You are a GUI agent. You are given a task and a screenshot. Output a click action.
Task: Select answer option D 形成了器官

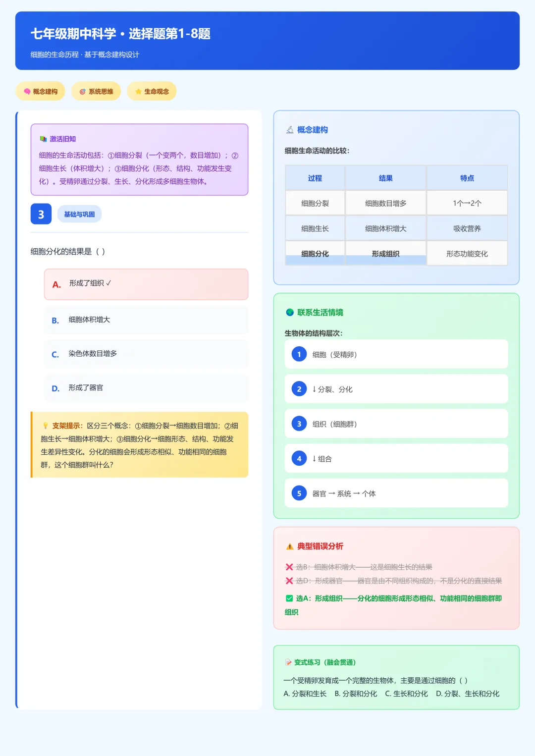pyautogui.click(x=146, y=388)
